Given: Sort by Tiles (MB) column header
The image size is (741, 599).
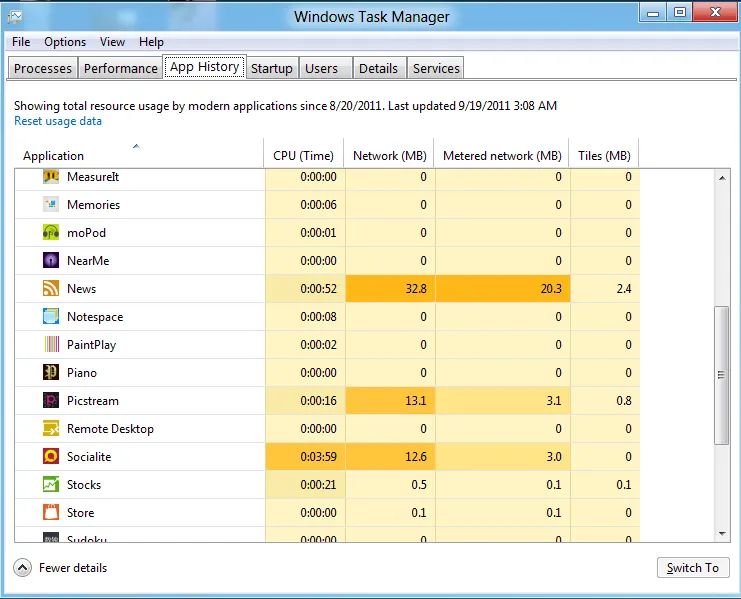Looking at the screenshot, I should (604, 154).
